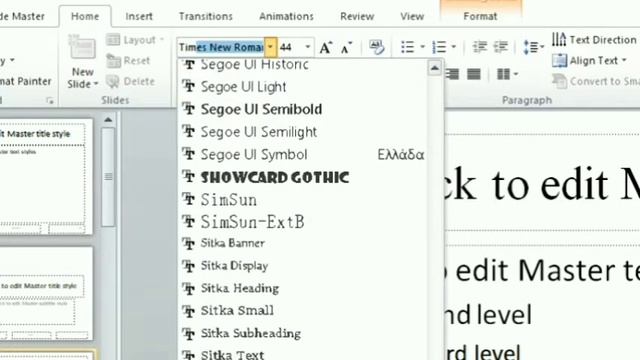This screenshot has height=360, width=640.
Task: Open the font size dropdown arrow
Action: pyautogui.click(x=308, y=47)
